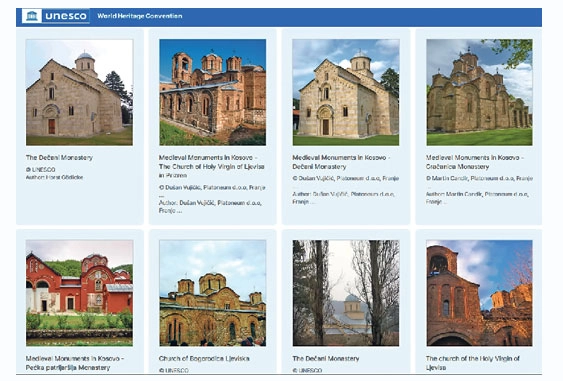Screen dimensions: 563x381
Task: Open 'The church of the Holy Virgin of Ljevisa' title
Action: [473, 363]
